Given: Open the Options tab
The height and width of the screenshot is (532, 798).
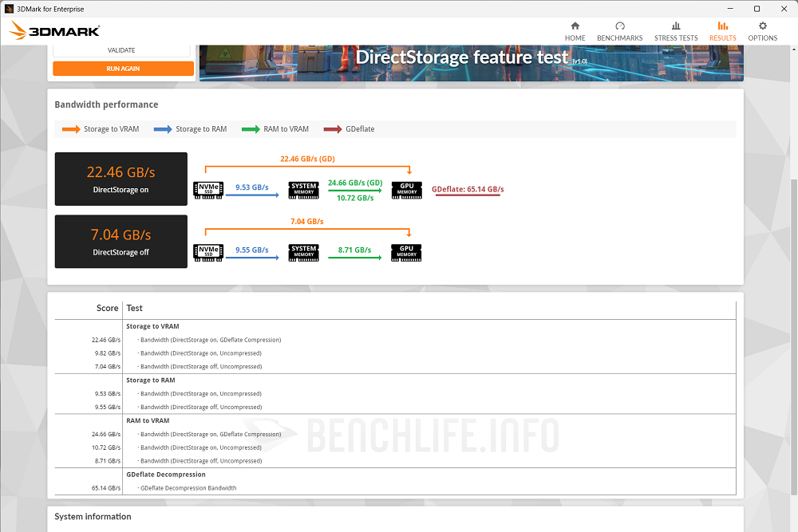Looking at the screenshot, I should pos(762,31).
